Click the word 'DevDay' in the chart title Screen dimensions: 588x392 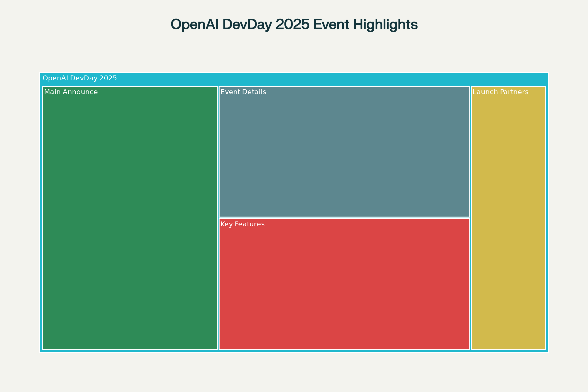pyautogui.click(x=247, y=24)
